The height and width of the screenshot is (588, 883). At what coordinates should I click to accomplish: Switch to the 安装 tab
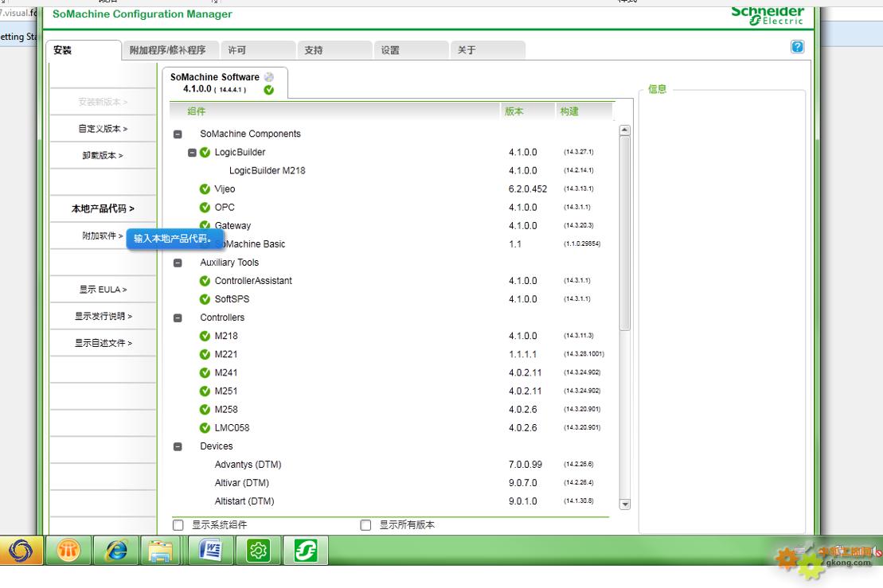click(84, 50)
